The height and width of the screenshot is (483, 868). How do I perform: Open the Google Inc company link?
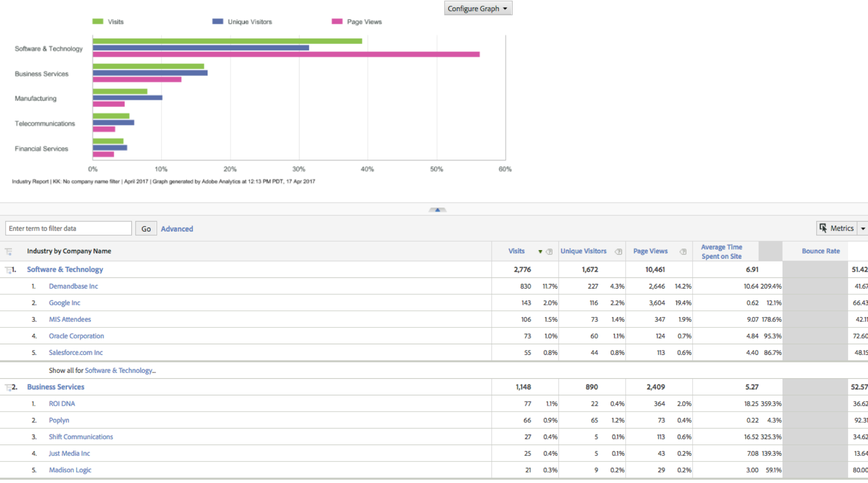(65, 303)
